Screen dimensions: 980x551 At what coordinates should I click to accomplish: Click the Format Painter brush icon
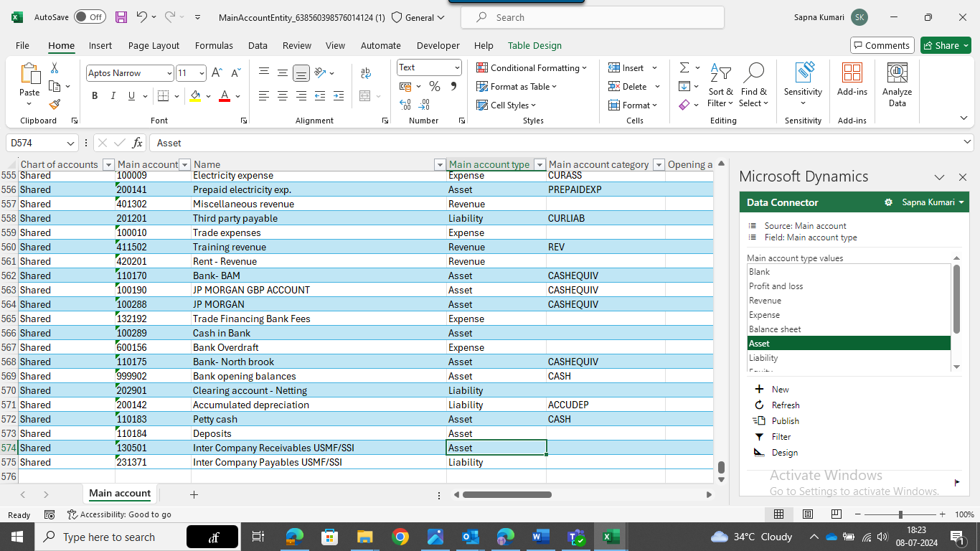click(x=55, y=105)
